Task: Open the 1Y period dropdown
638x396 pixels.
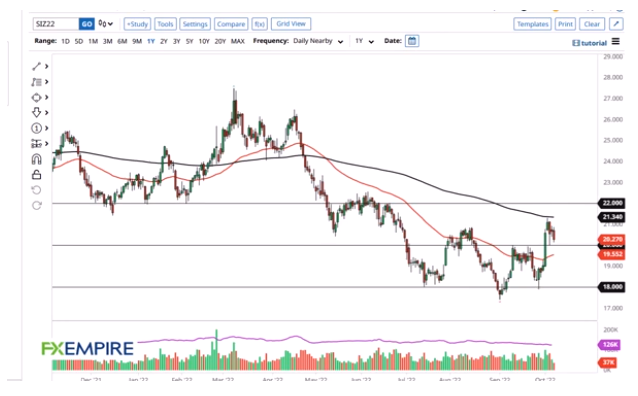Action: pyautogui.click(x=364, y=41)
